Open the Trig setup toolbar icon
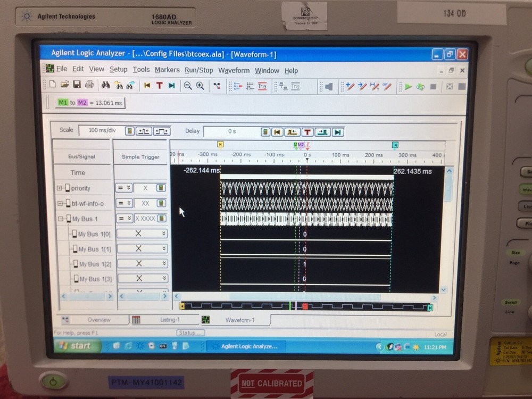 (262, 87)
